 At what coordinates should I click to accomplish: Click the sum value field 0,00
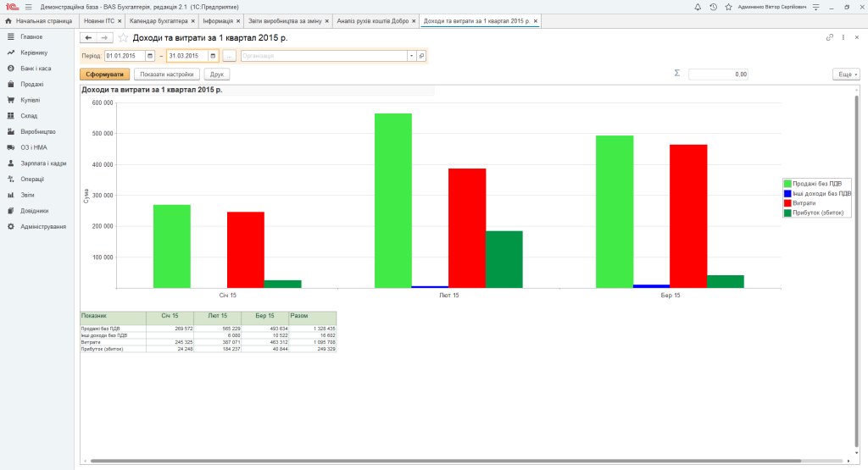(718, 74)
